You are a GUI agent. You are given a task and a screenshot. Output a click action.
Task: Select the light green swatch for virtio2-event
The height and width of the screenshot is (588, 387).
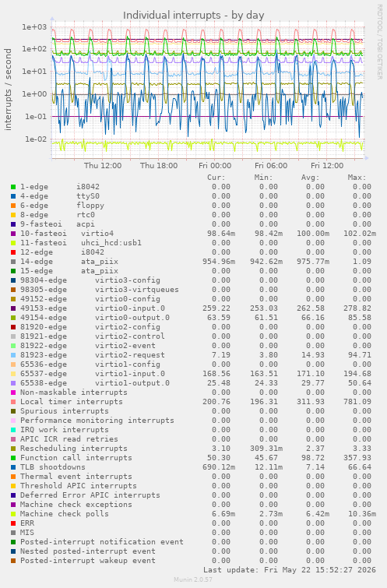point(13,346)
